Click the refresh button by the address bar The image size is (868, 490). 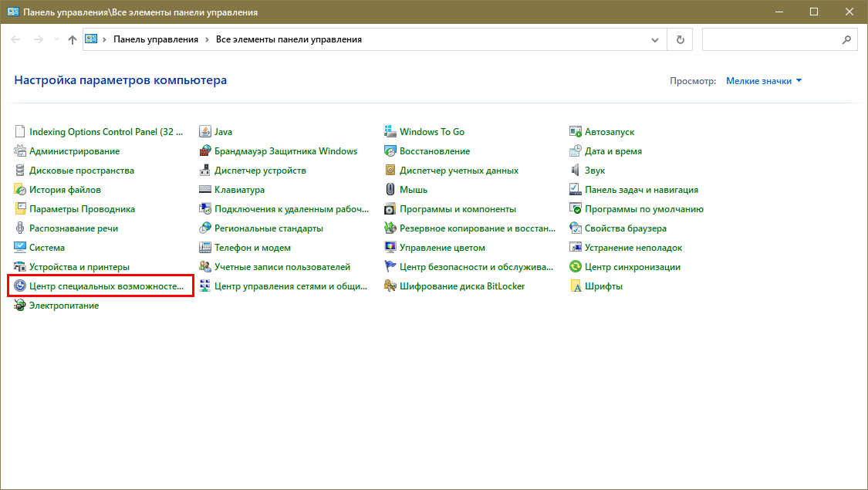tap(680, 39)
